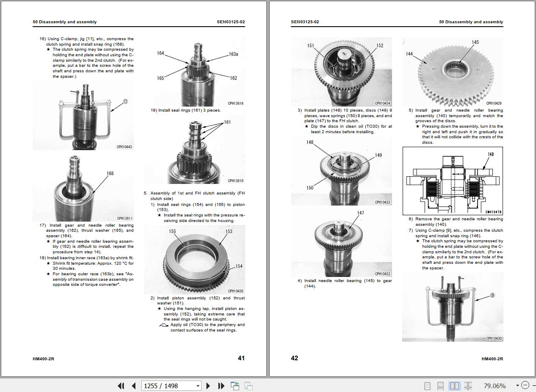This screenshot has width=536, height=392.
Task: Select two-page facing layout
Action: pos(454,386)
